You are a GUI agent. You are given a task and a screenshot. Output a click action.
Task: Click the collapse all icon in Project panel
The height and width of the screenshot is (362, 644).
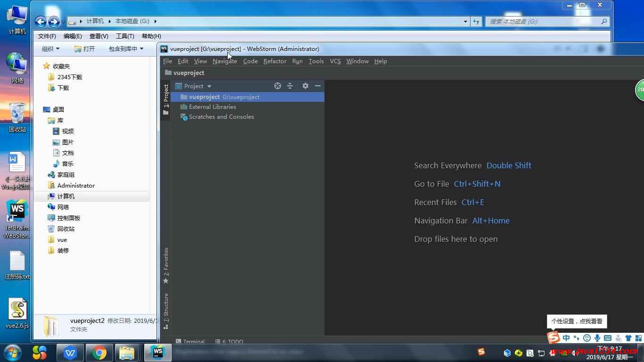(290, 86)
